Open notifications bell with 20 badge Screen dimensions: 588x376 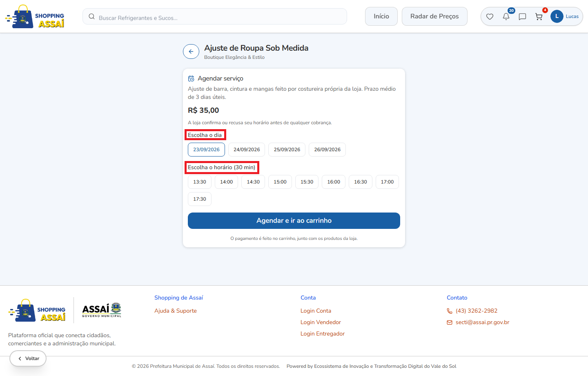(x=506, y=17)
